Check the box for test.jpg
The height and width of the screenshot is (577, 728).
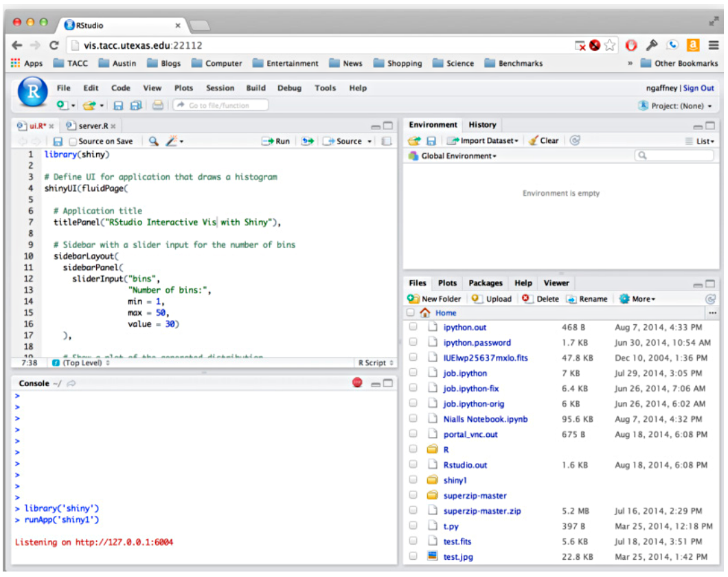(413, 556)
